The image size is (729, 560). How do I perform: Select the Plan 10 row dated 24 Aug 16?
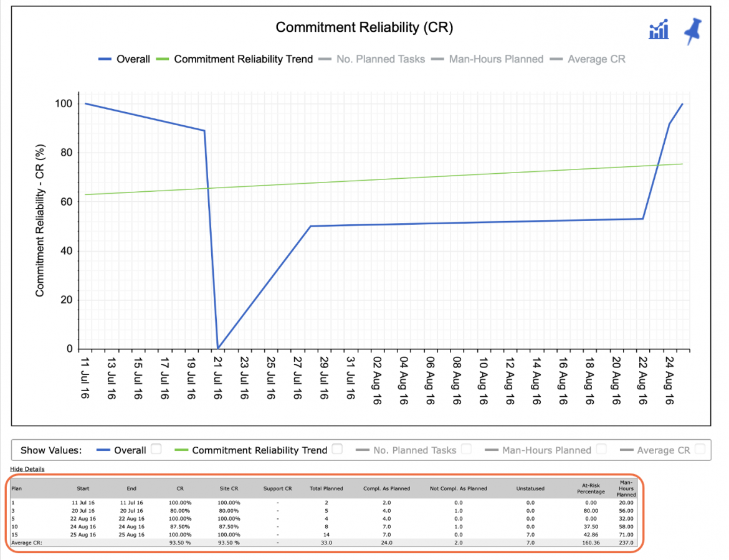tap(323, 526)
